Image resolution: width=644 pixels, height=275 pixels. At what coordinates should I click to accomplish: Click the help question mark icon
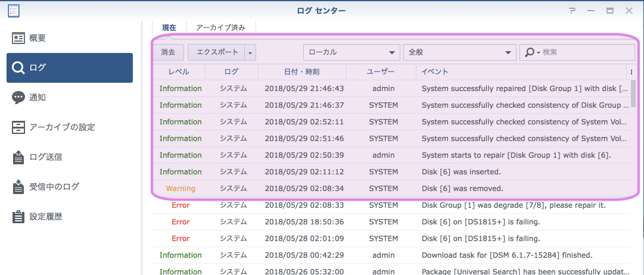click(x=572, y=11)
